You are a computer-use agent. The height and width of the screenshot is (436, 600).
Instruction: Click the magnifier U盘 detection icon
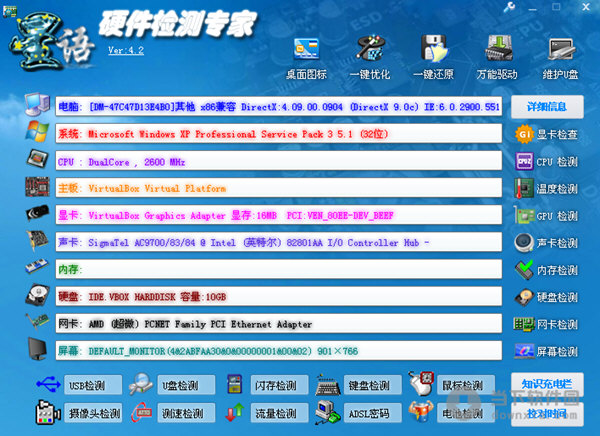pyautogui.click(x=141, y=384)
